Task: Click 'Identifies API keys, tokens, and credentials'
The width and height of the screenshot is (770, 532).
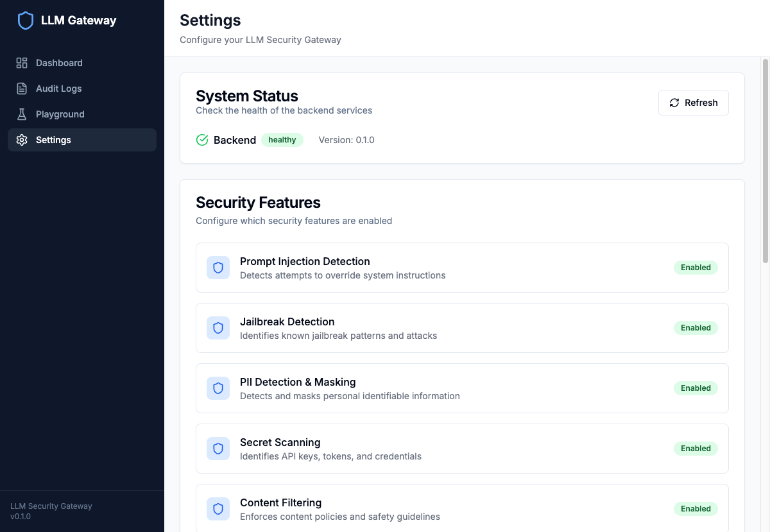Action: click(x=331, y=456)
